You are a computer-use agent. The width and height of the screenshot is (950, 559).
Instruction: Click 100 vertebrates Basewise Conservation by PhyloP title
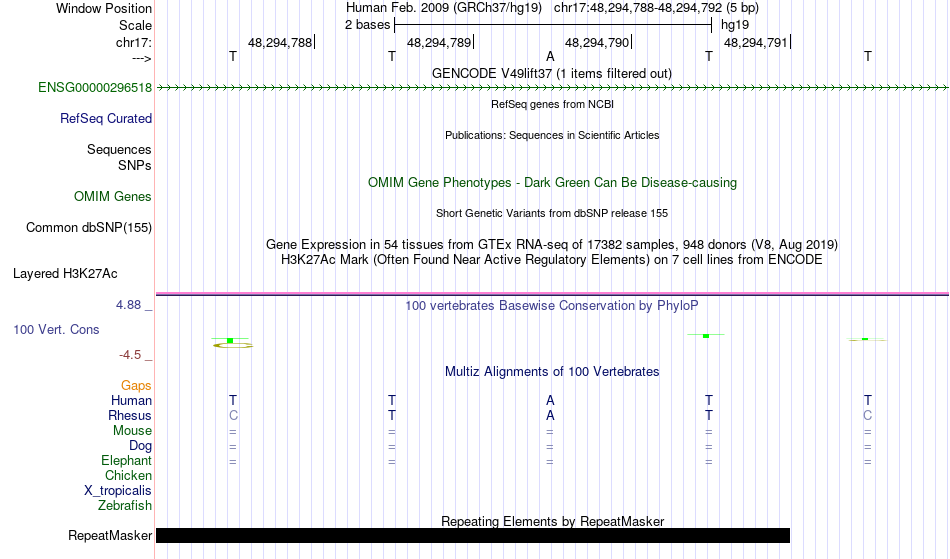552,305
